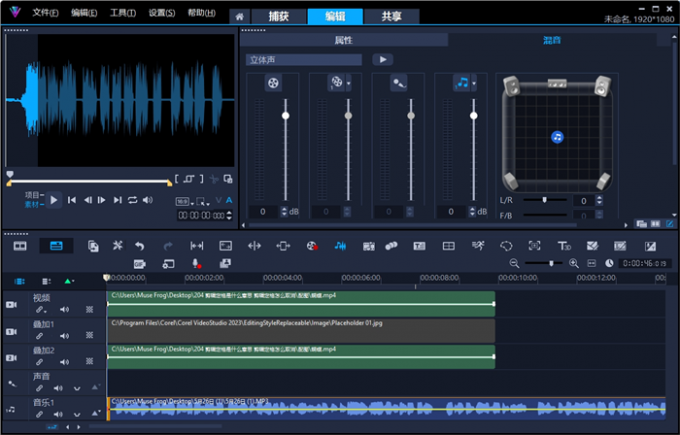Open the 设置 menu
The width and height of the screenshot is (680, 435).
click(x=162, y=13)
